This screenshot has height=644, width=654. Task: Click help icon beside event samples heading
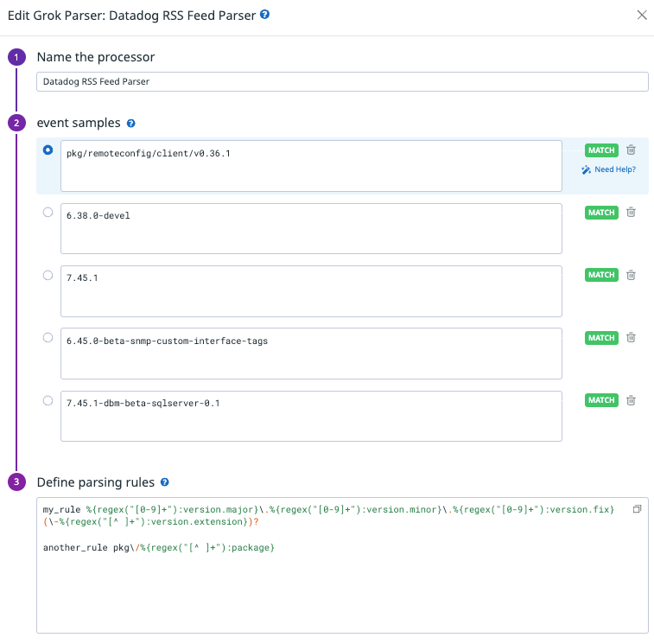pyautogui.click(x=130, y=124)
